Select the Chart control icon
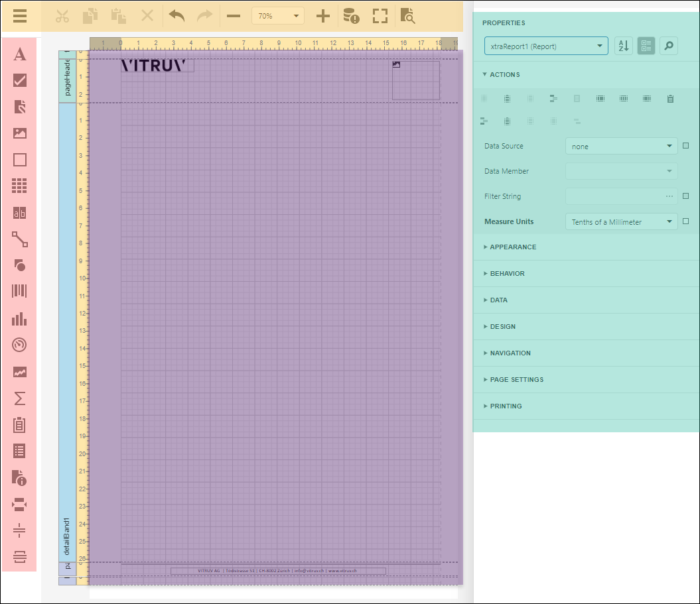The image size is (700, 604). tap(20, 319)
